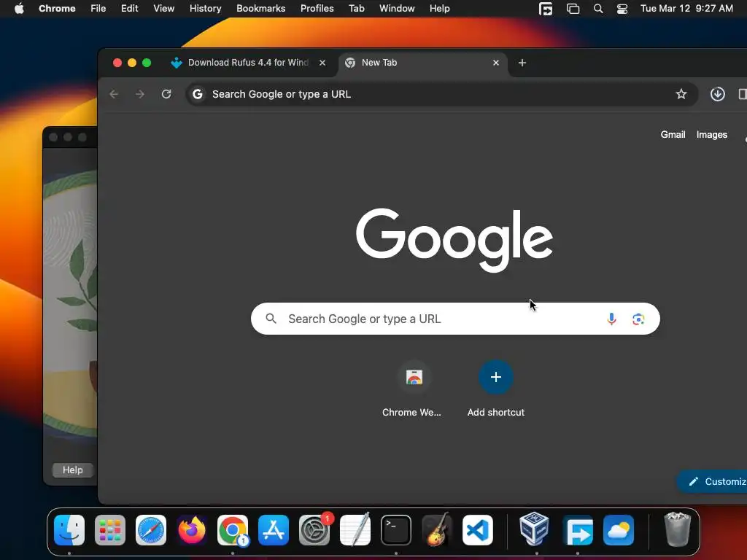The width and height of the screenshot is (747, 560).
Task: Click the Customize Chrome button
Action: (x=712, y=481)
